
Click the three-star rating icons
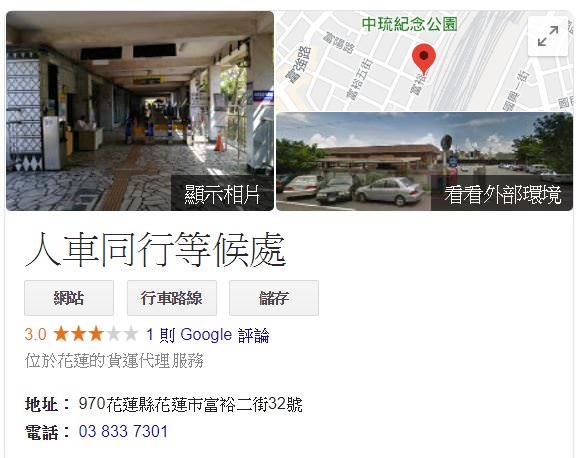(x=96, y=334)
